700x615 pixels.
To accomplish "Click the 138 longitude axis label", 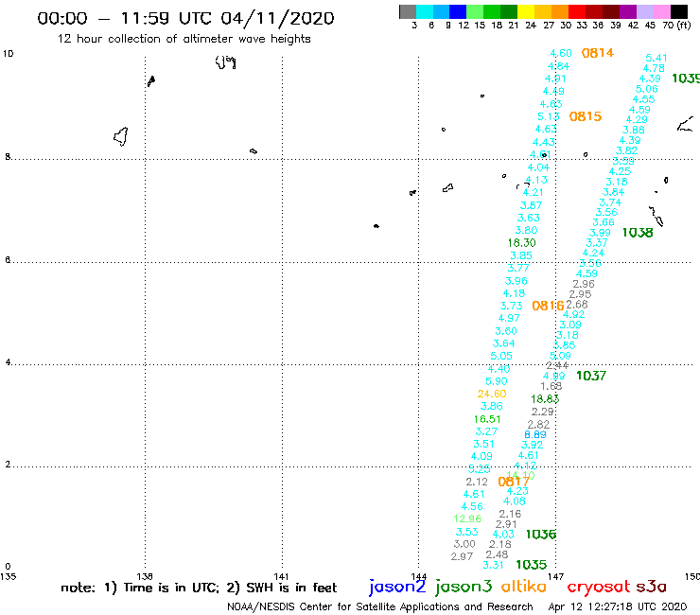I will pos(144,576).
